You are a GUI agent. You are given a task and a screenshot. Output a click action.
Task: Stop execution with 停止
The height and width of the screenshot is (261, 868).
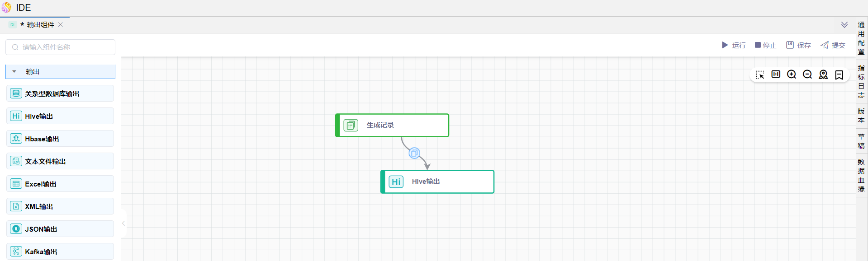tap(765, 45)
